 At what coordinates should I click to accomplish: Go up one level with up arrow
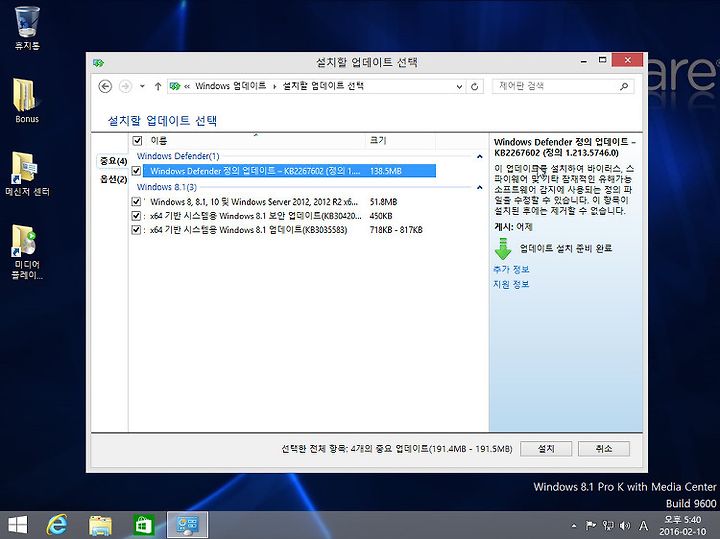pyautogui.click(x=158, y=86)
